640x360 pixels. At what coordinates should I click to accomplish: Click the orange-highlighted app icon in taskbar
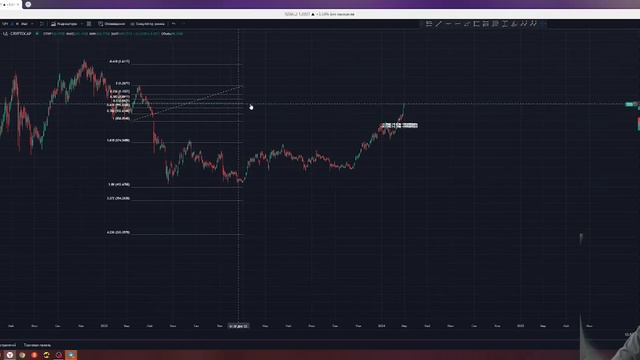pos(71,355)
